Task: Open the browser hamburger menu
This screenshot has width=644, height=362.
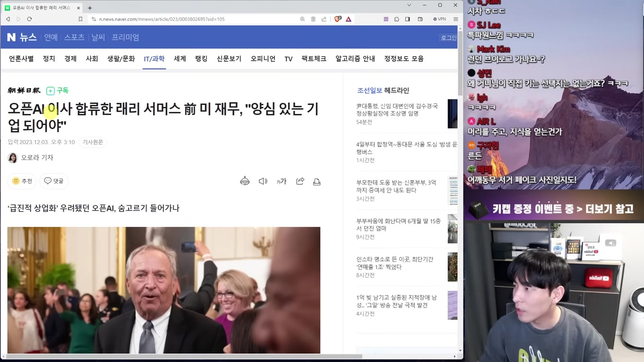Action: (x=456, y=19)
